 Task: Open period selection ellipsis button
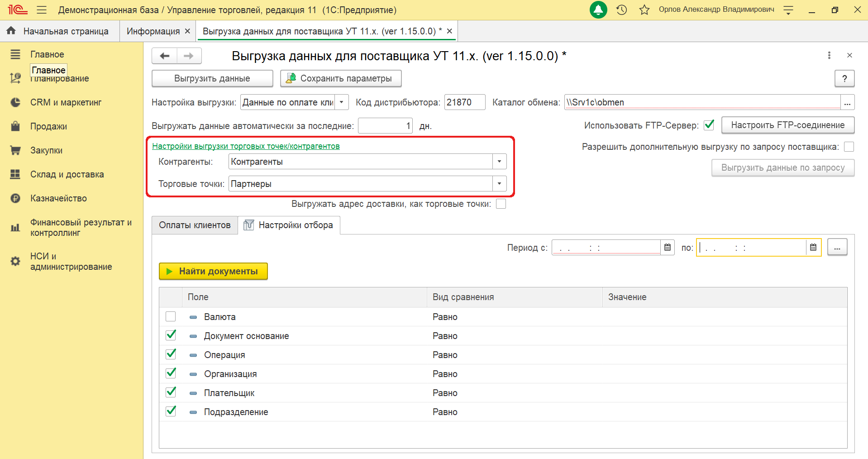pos(837,247)
